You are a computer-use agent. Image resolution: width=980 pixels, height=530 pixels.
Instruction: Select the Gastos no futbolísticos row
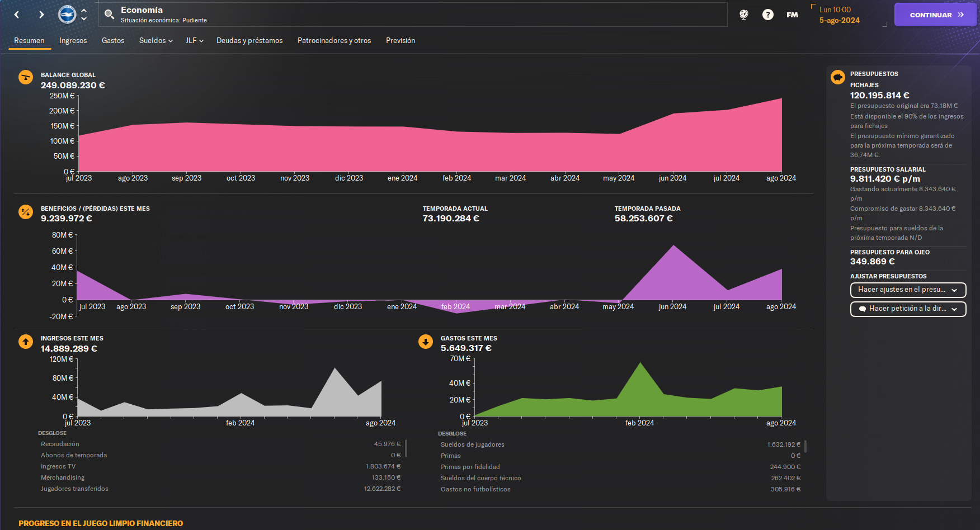click(x=620, y=489)
